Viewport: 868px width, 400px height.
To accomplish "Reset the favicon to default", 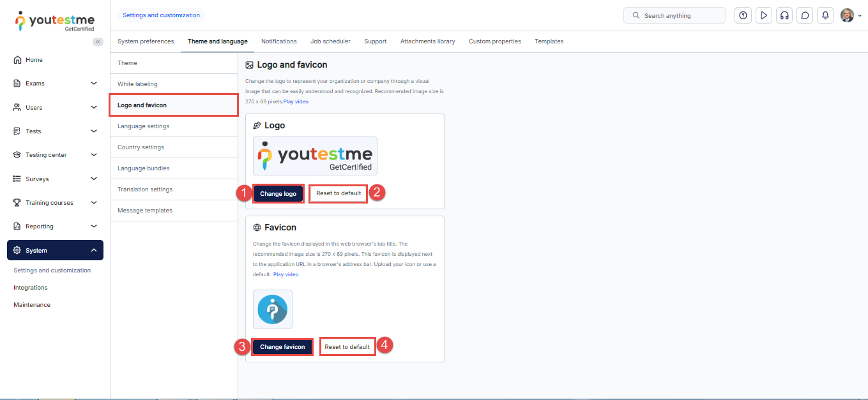I will pyautogui.click(x=347, y=347).
